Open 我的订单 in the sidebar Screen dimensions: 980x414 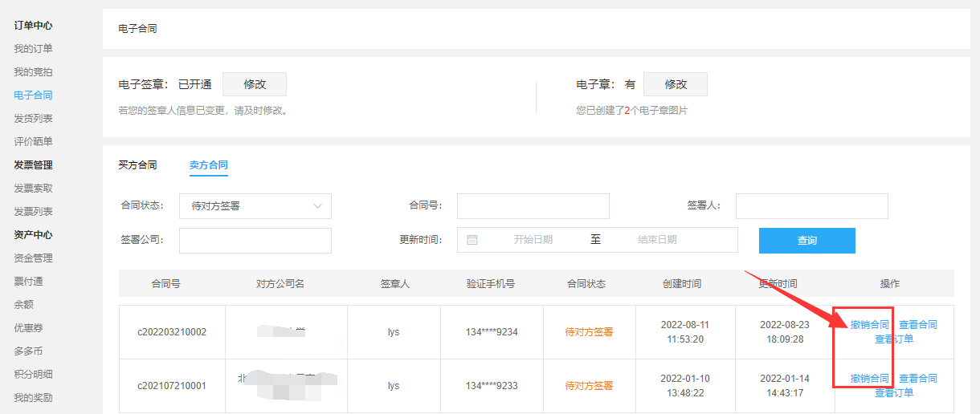pos(33,49)
